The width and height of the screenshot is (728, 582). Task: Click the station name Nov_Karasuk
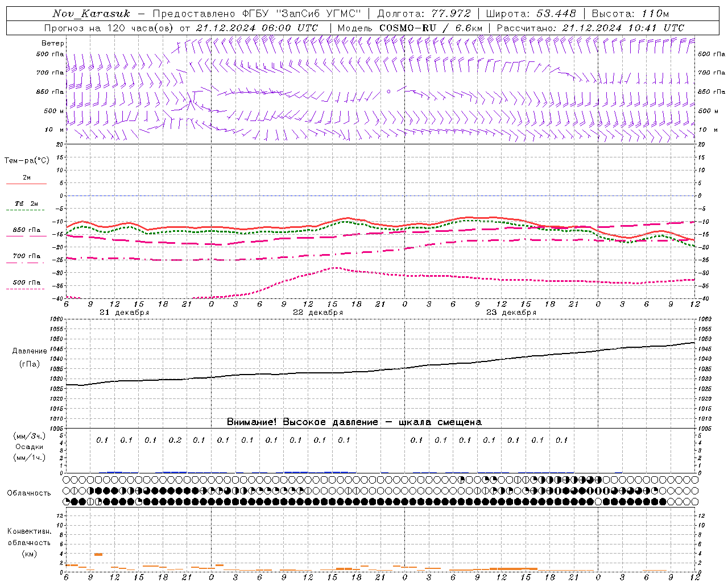(x=91, y=14)
